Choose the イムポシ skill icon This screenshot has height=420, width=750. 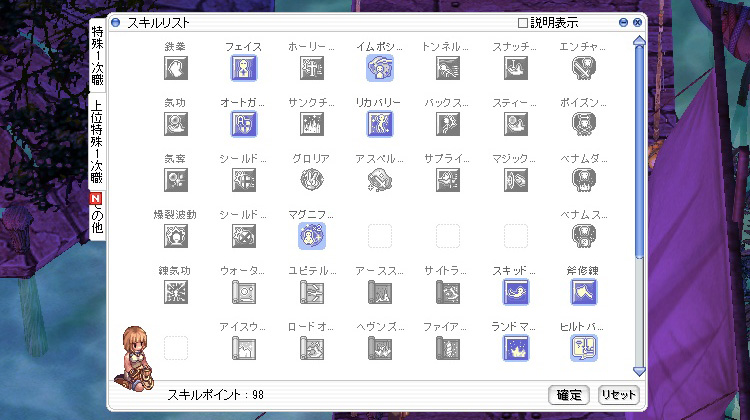[x=380, y=68]
